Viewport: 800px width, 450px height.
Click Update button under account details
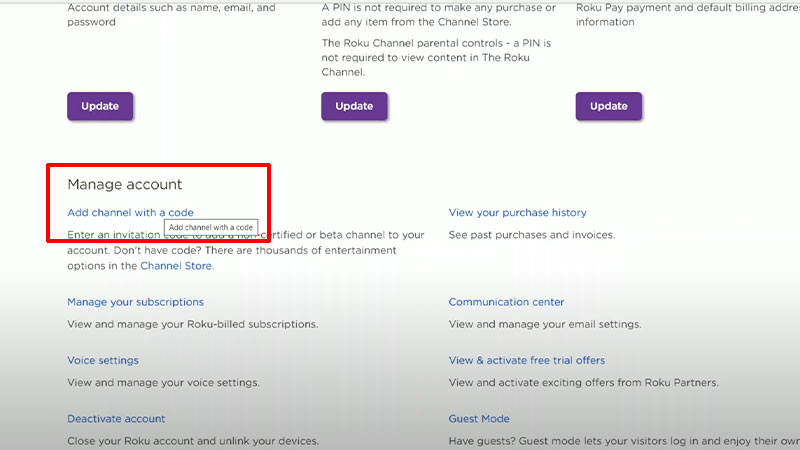(x=99, y=106)
